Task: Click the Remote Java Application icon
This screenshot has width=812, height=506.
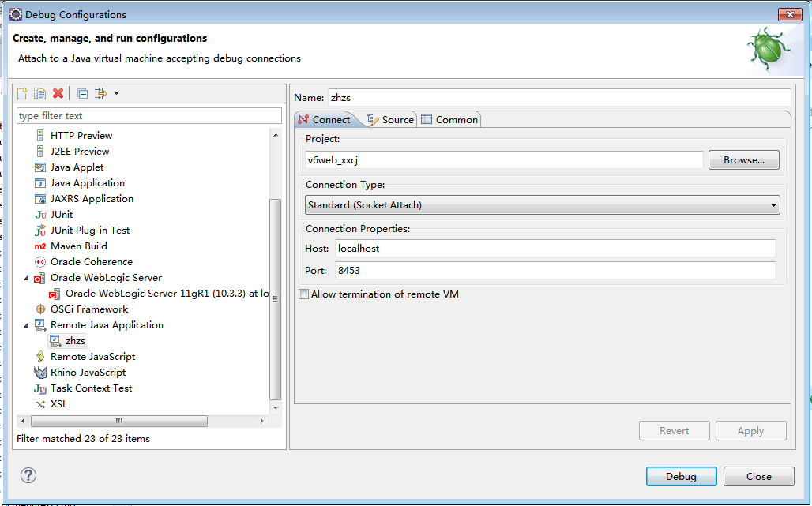Action: [x=39, y=325]
